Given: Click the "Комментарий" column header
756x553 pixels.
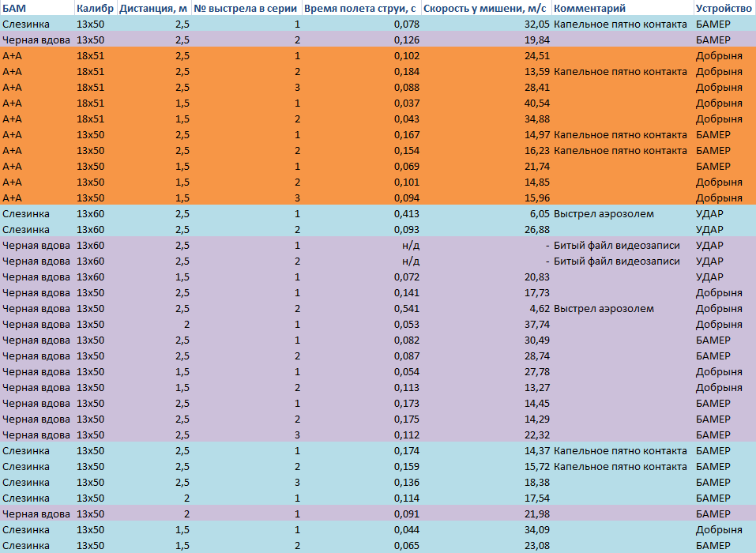Looking at the screenshot, I should (590, 9).
